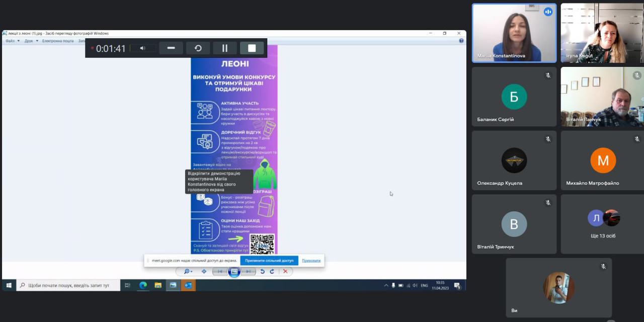The height and width of the screenshot is (322, 644).
Task: Restart the recording with the circular arrow
Action: (198, 48)
